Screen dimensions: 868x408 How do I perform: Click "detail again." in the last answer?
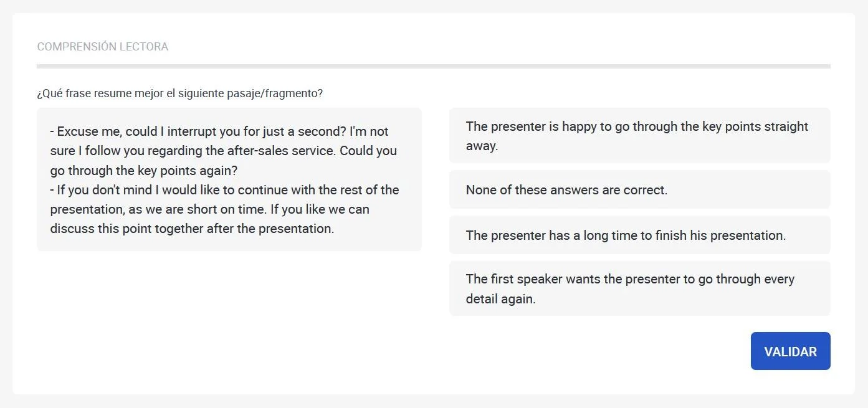500,299
